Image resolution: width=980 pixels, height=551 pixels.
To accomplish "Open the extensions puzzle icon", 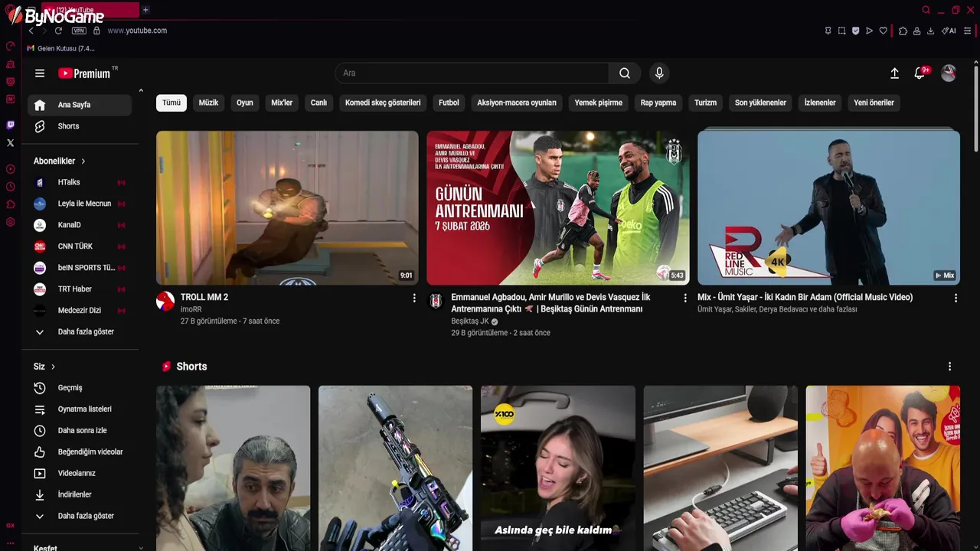I will pos(903,31).
